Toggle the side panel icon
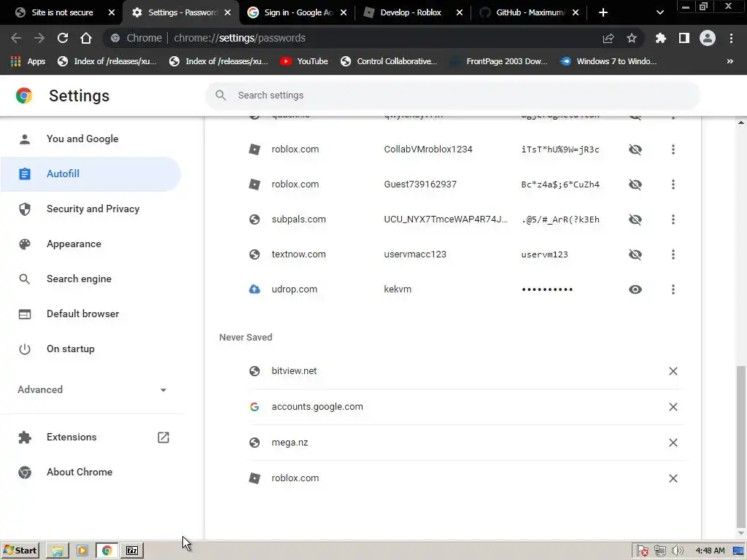This screenshot has height=560, width=747. (x=684, y=38)
